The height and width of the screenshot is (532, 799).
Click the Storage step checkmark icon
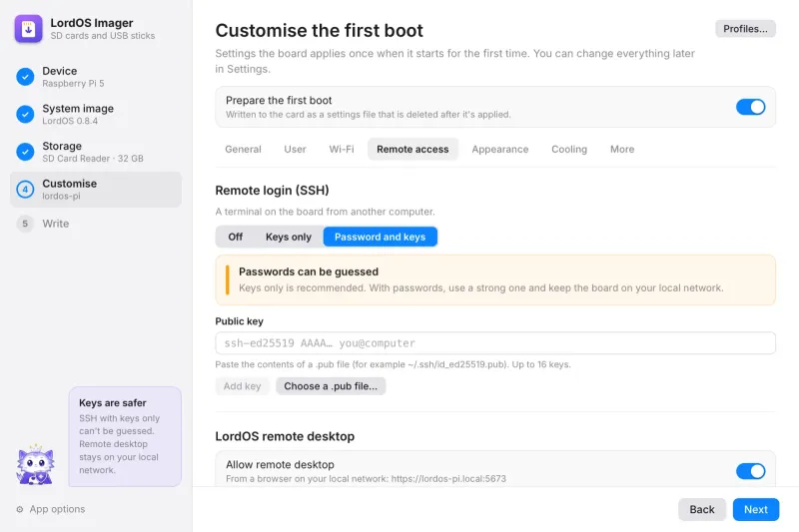[25, 152]
